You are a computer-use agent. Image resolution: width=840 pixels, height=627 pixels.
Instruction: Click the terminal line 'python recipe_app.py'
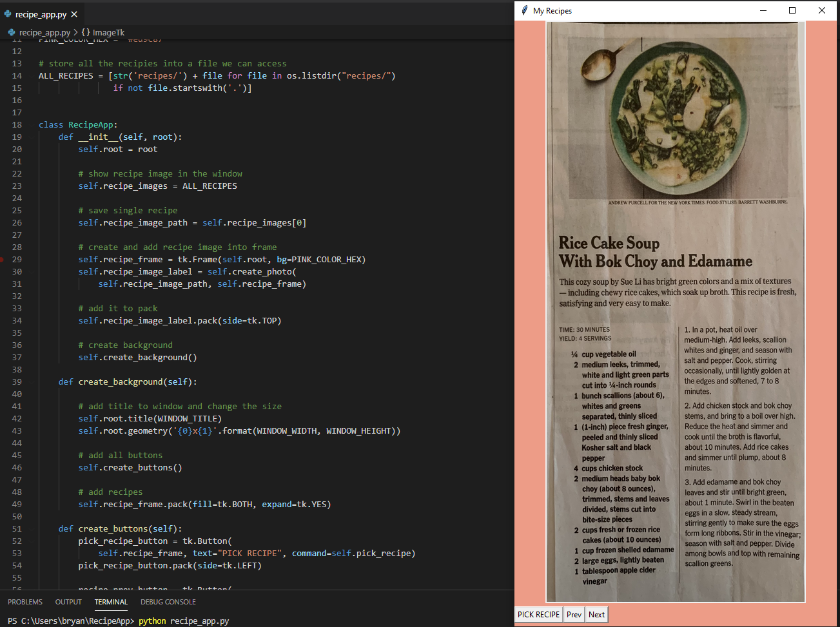tap(183, 621)
